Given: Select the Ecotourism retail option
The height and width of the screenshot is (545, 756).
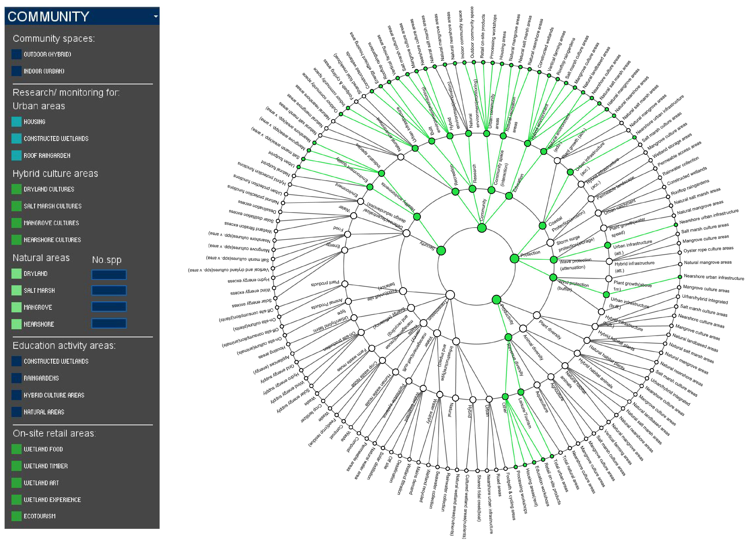Looking at the screenshot, I should coord(16,516).
